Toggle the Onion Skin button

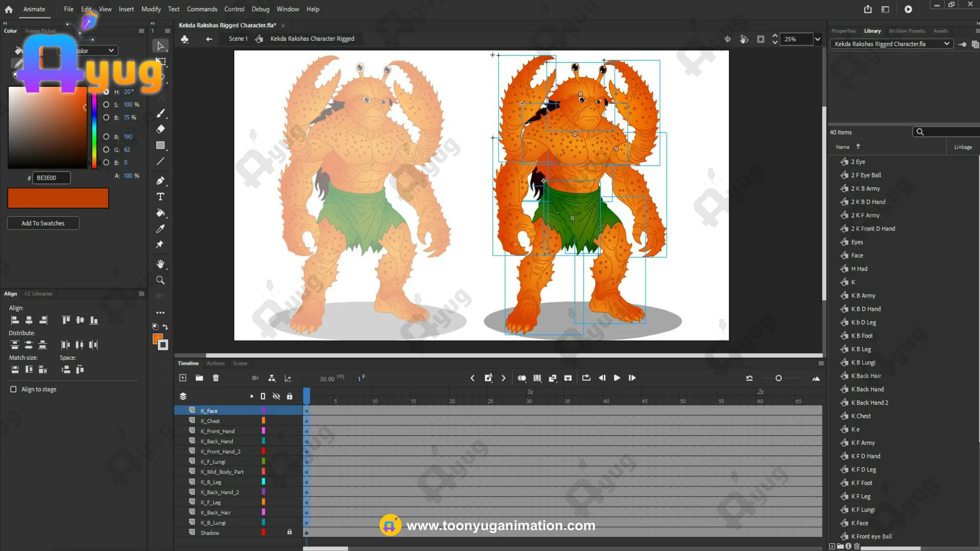click(x=522, y=378)
